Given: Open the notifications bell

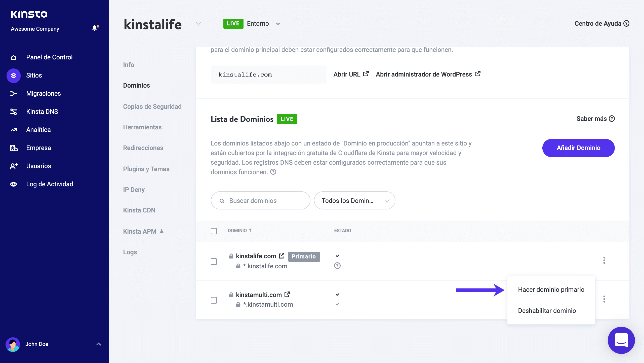Looking at the screenshot, I should (x=95, y=28).
